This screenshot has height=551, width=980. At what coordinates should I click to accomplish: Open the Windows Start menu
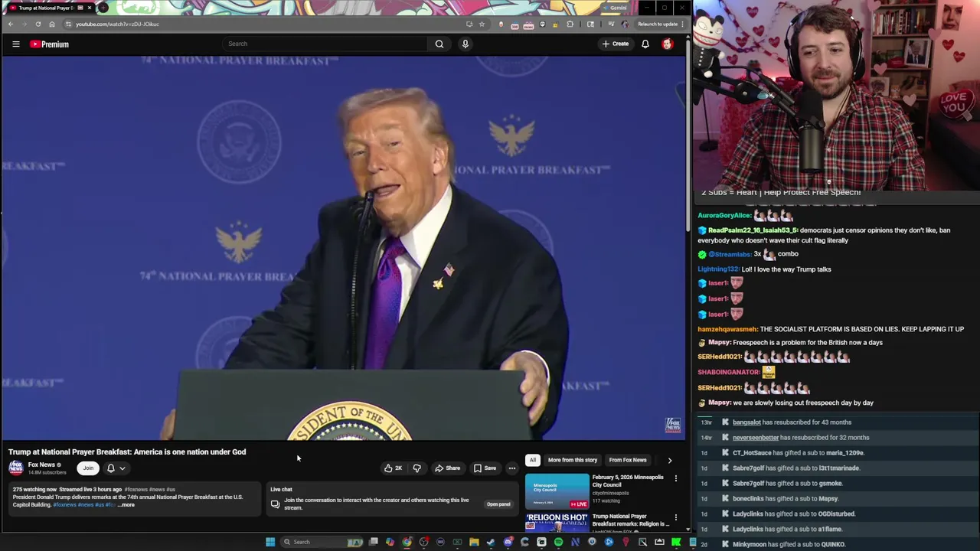270,542
